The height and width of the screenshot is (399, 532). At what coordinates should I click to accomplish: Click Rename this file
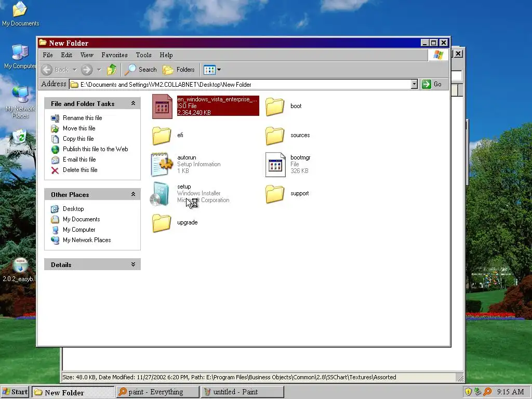83,118
